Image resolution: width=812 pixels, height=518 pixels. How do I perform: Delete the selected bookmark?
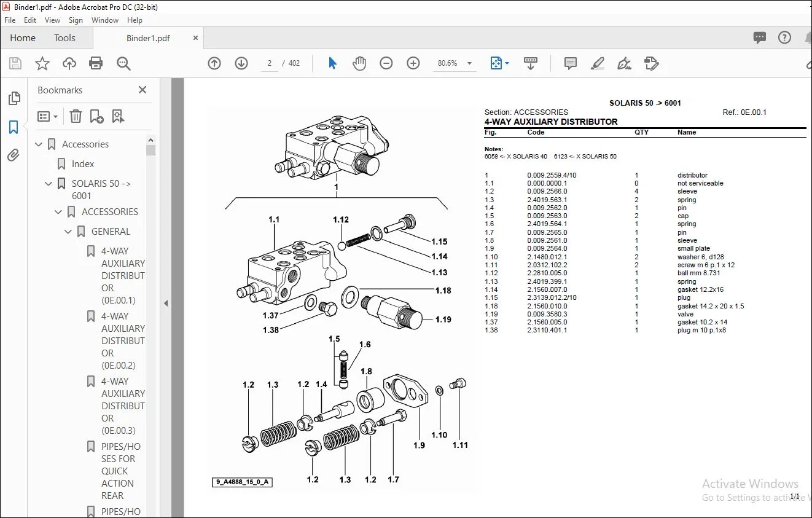76,116
